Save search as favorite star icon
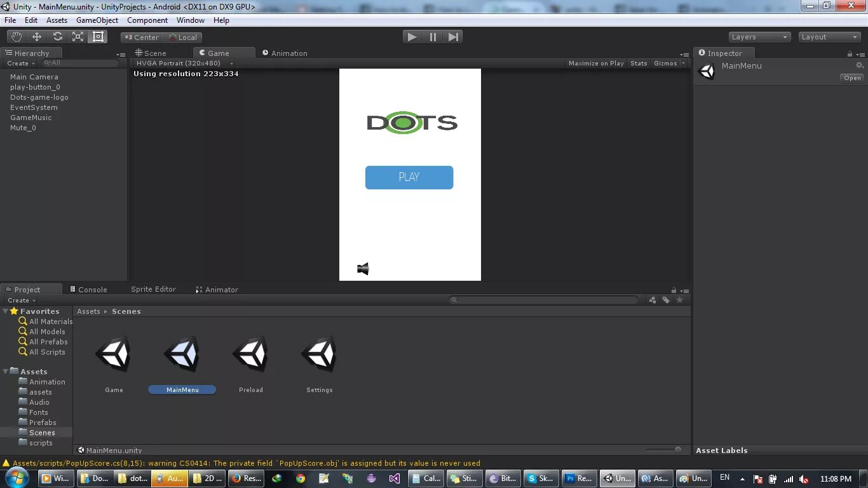This screenshot has height=488, width=868. [x=680, y=300]
